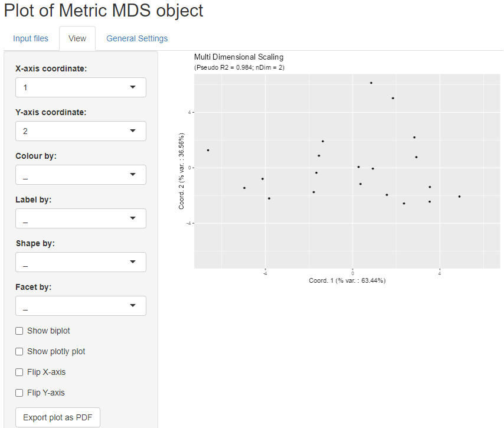The width and height of the screenshot is (504, 428).
Task: Select the View tab
Action: [x=77, y=38]
